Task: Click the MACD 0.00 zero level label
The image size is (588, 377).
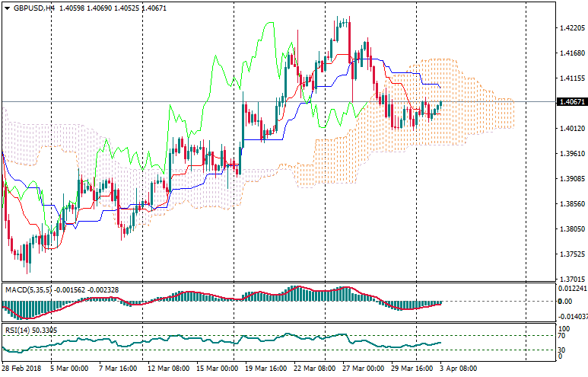Action: pyautogui.click(x=565, y=302)
